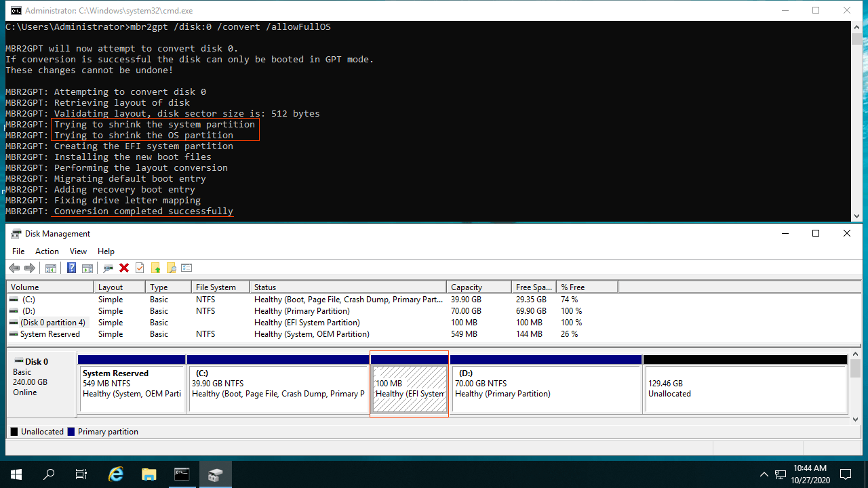
Task: Select the 129.46 GB Unallocated space block
Action: (745, 388)
